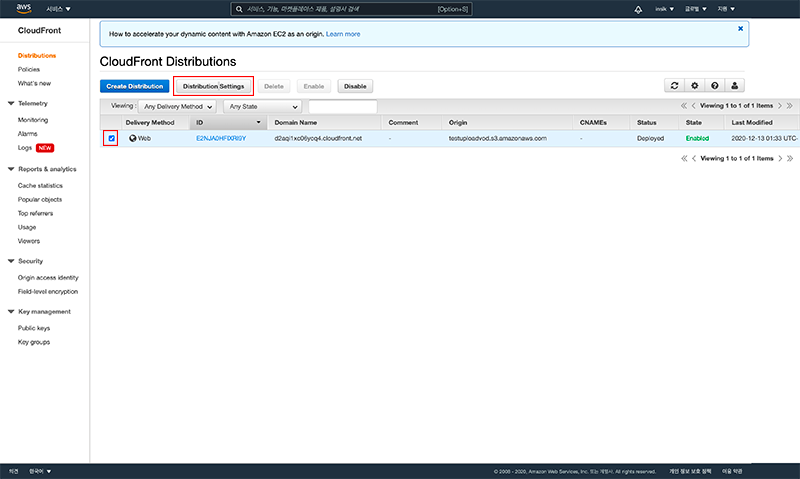Click the CloudFront sidebar title
The image size is (800, 479).
point(39,31)
